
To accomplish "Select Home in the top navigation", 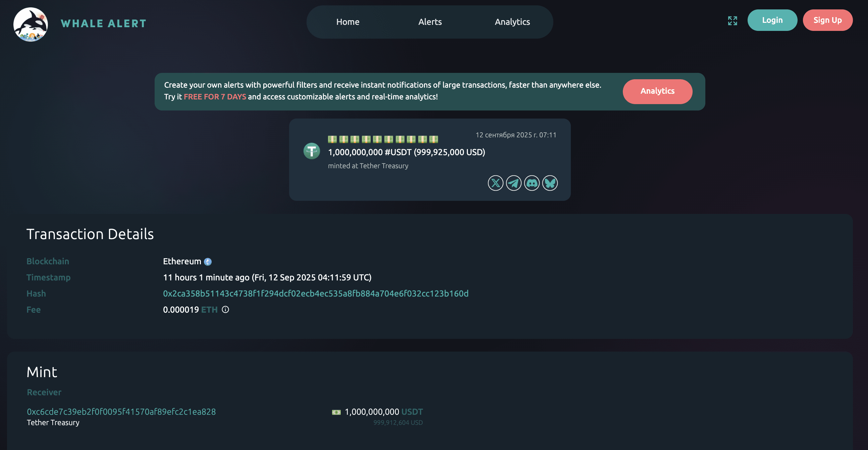I will [x=348, y=21].
